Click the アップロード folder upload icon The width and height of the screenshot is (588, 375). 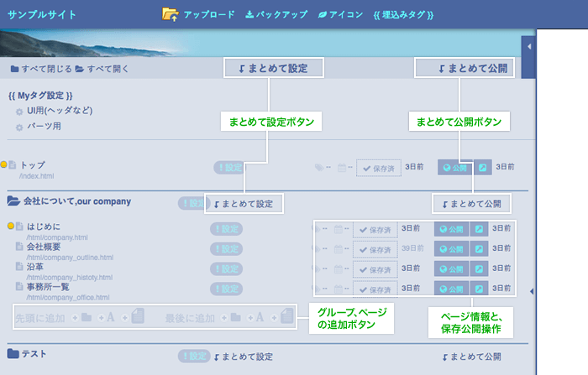tap(170, 14)
